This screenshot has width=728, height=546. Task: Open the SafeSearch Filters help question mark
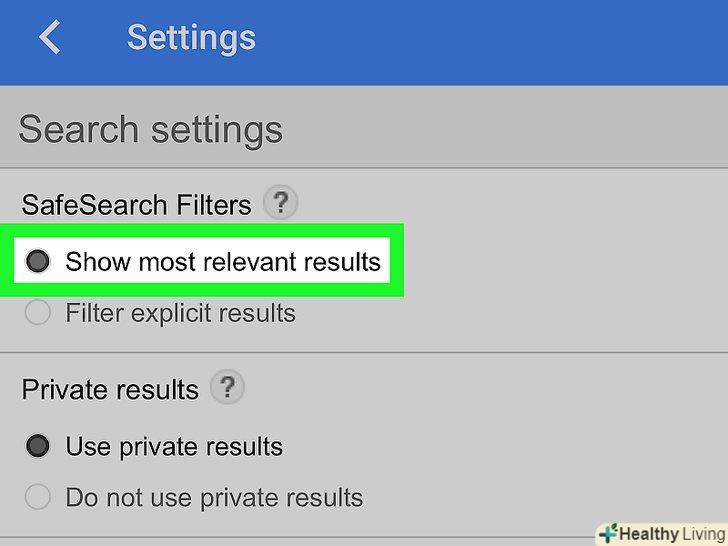click(280, 204)
